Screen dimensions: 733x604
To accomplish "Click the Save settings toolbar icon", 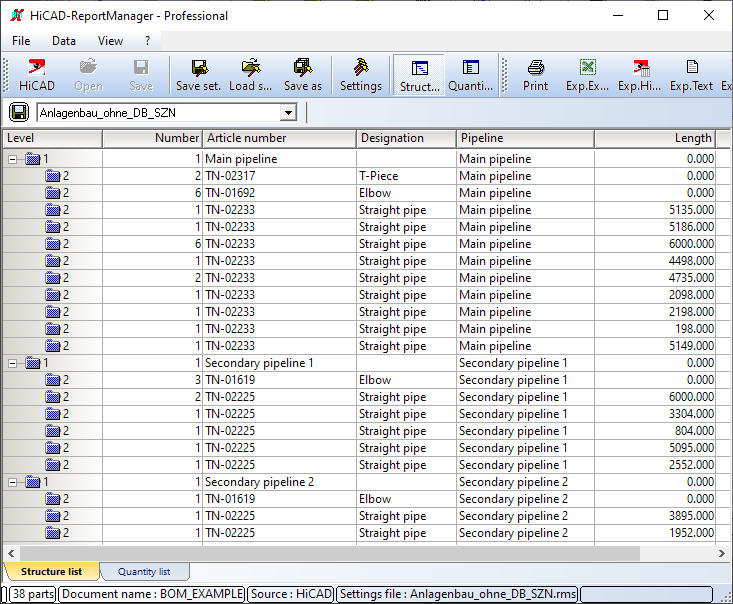I will pyautogui.click(x=199, y=68).
